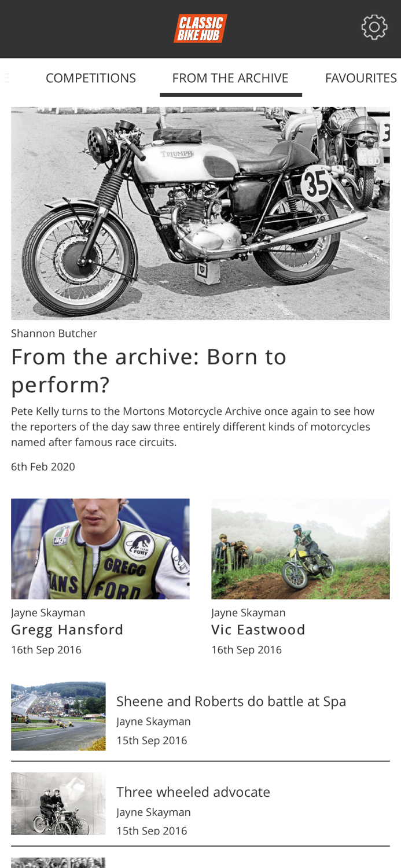Click the 6th Feb 2020 date label

point(43,467)
